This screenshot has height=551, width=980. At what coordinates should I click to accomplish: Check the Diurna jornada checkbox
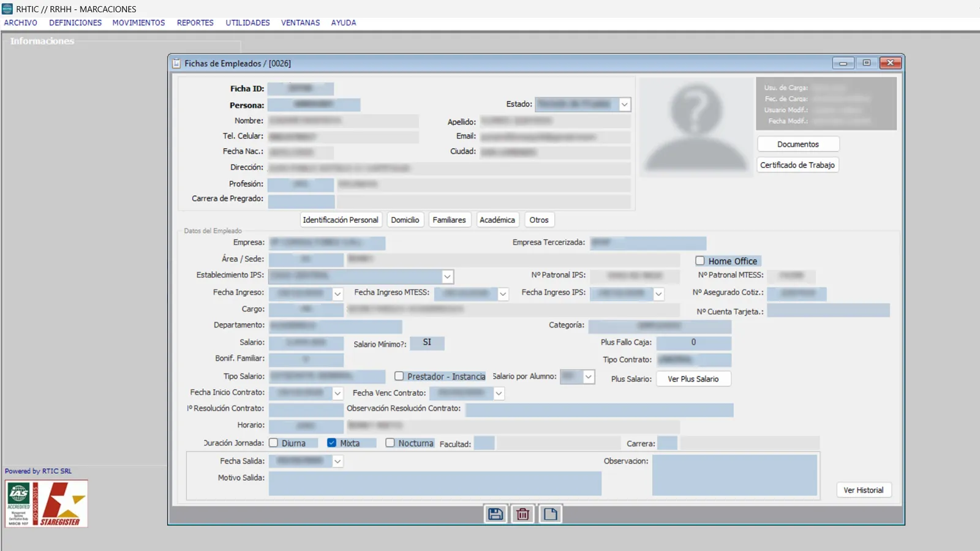[x=274, y=443]
